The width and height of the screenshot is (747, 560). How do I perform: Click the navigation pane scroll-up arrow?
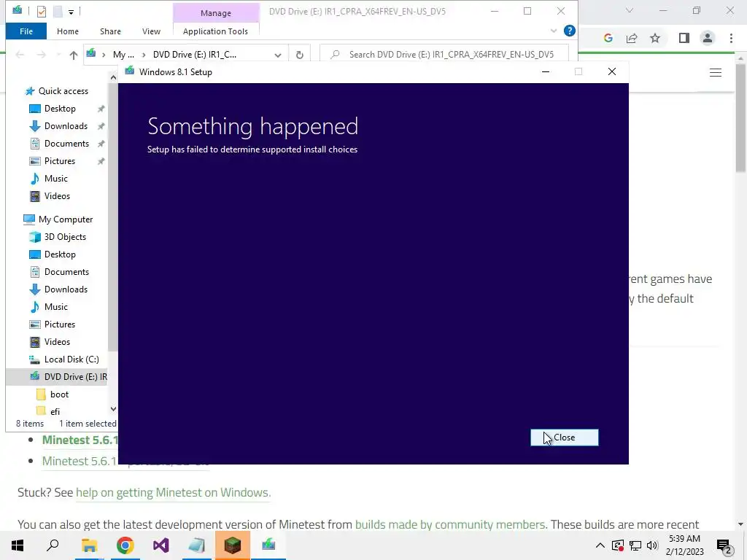pos(113,77)
